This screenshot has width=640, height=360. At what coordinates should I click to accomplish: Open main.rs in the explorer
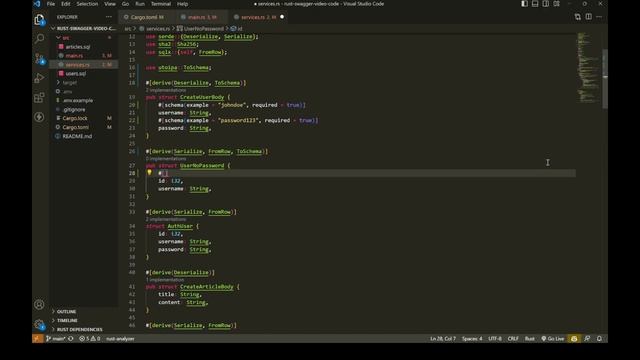84,56
